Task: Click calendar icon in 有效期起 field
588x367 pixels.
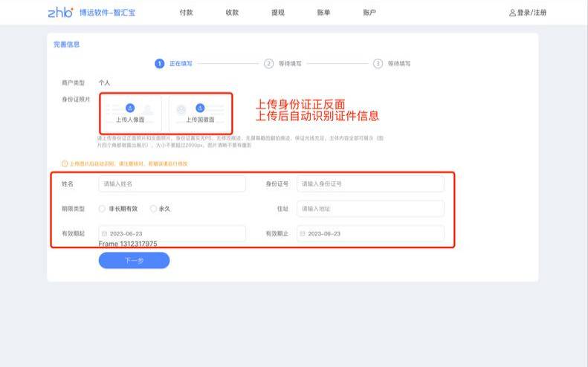Action: 105,233
